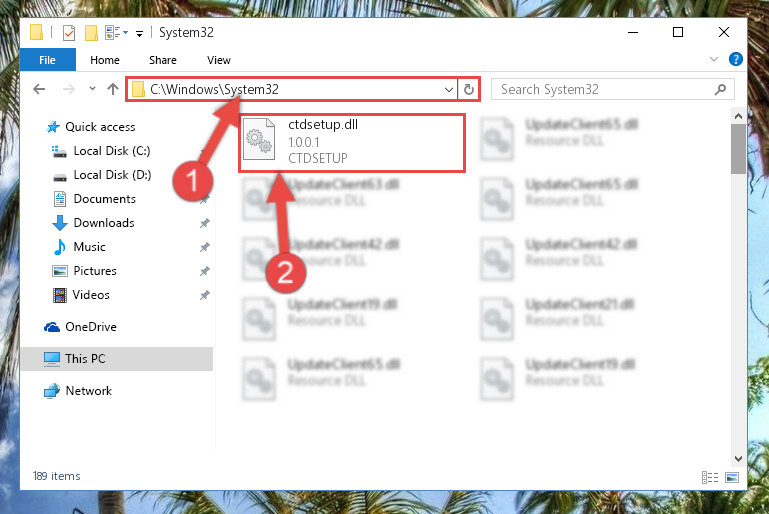769x514 pixels.
Task: Expand the address bar history dropdown
Action: pos(448,89)
